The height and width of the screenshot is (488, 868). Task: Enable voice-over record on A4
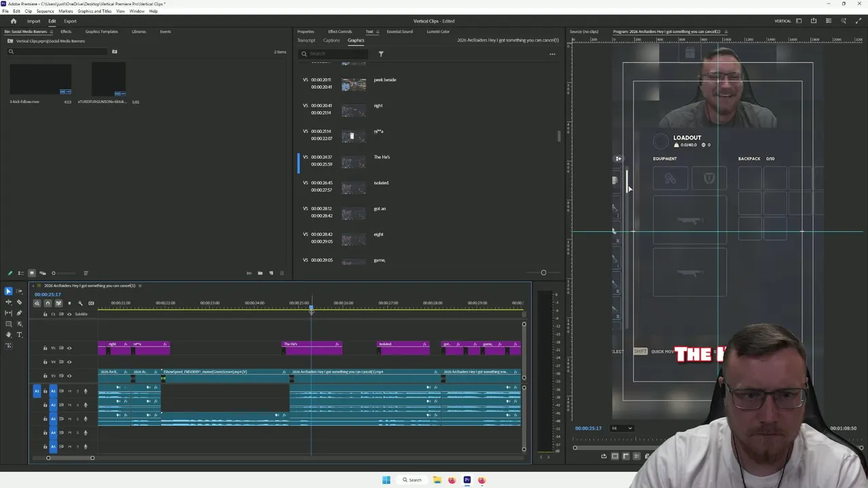coord(85,432)
